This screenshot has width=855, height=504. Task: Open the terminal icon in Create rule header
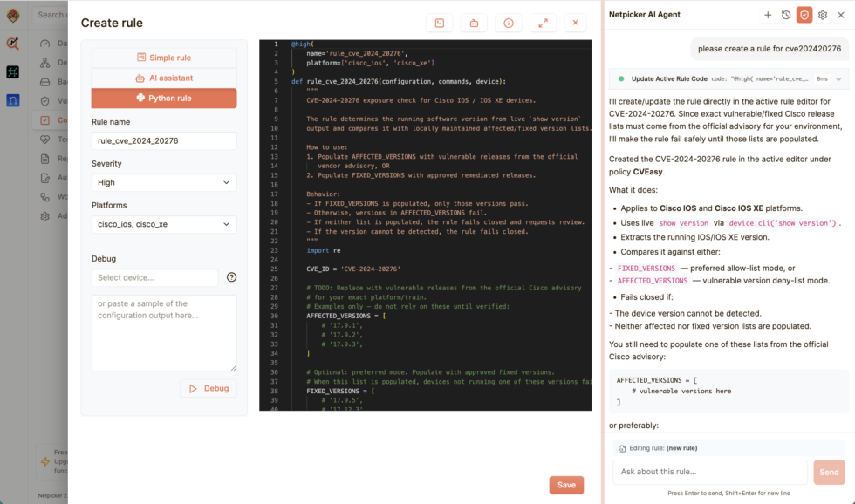[x=440, y=23]
